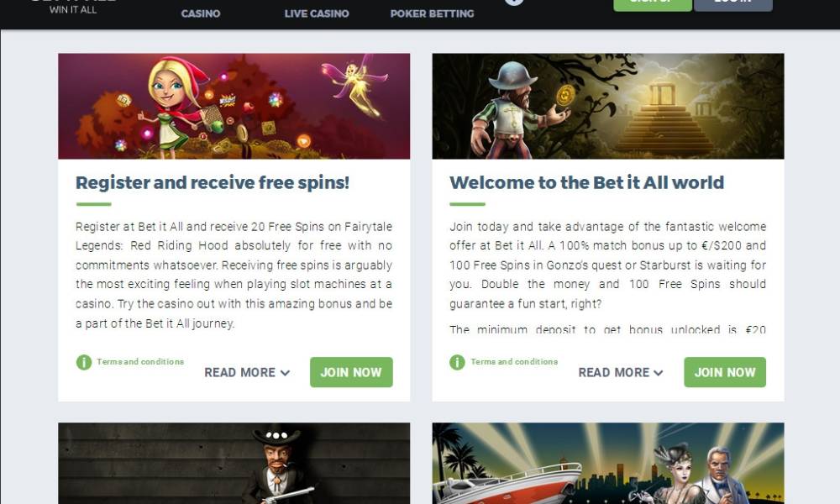Open the Casino menu item

click(x=201, y=13)
